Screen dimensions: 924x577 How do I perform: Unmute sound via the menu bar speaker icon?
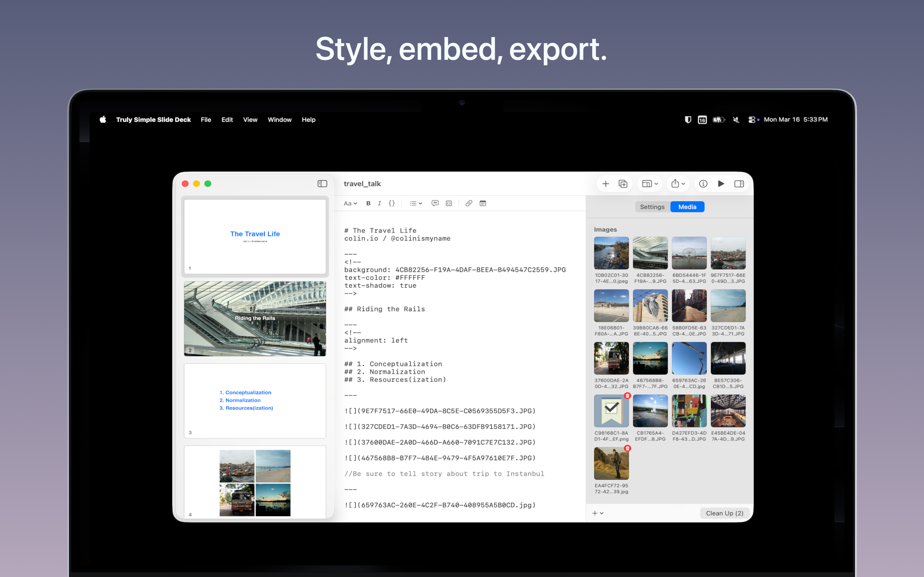coord(735,120)
